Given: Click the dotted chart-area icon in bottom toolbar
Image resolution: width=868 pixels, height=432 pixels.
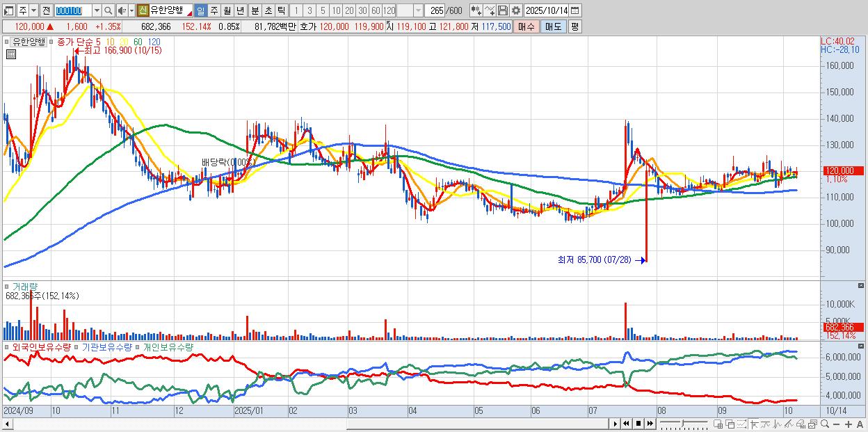Looking at the screenshot, I should 741,424.
